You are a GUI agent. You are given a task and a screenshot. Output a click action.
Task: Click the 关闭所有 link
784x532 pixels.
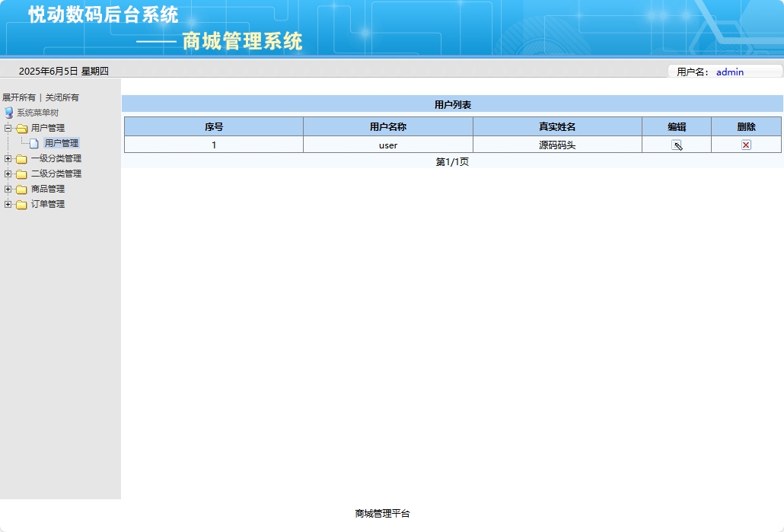[62, 97]
